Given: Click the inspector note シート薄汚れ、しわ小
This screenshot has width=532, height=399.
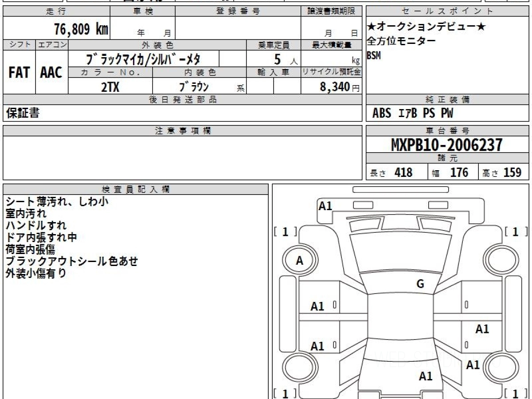Looking at the screenshot, I should click(x=57, y=202).
